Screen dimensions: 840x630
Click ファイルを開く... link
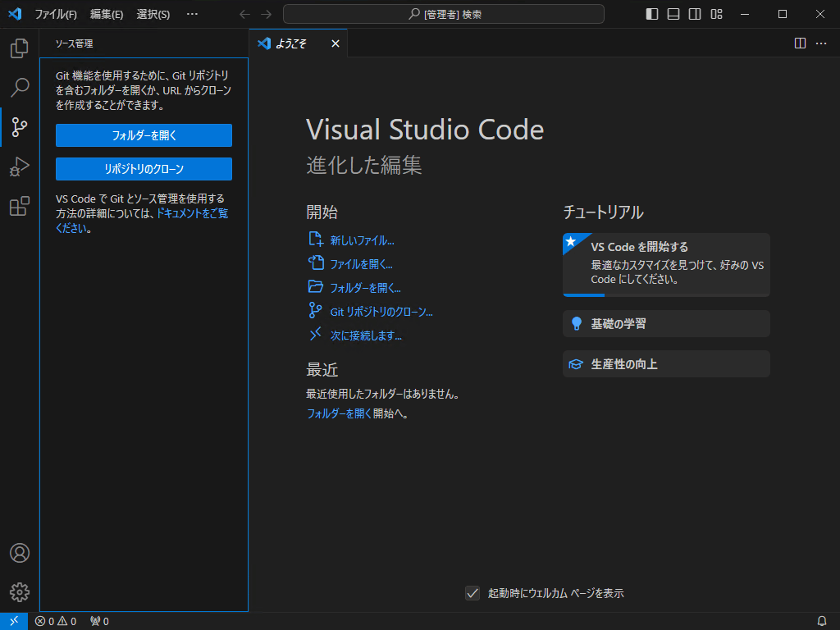[361, 264]
